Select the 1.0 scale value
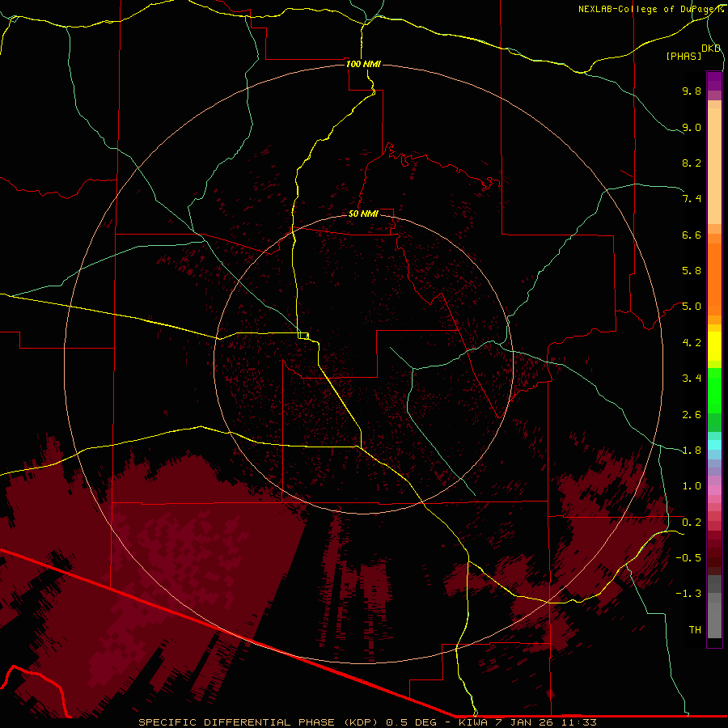The width and height of the screenshot is (728, 728). [x=692, y=486]
